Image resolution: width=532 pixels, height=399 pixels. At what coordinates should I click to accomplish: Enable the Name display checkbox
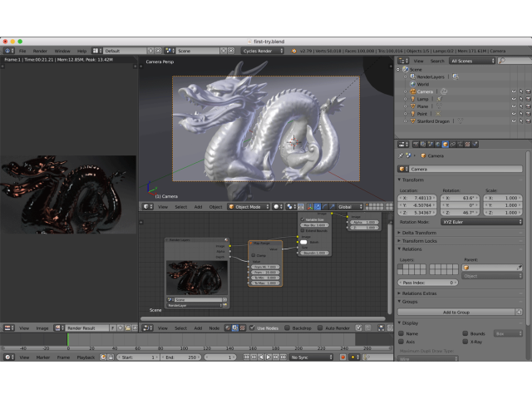pos(401,333)
